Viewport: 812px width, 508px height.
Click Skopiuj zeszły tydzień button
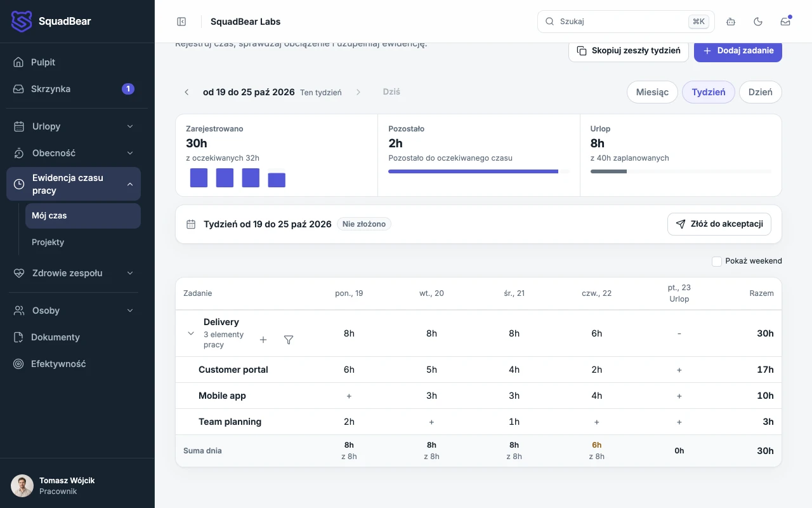tap(629, 51)
